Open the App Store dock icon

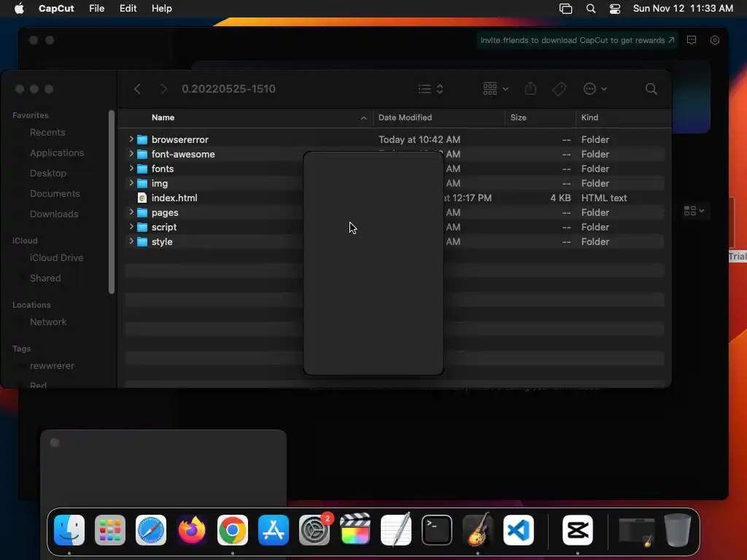coord(274,530)
